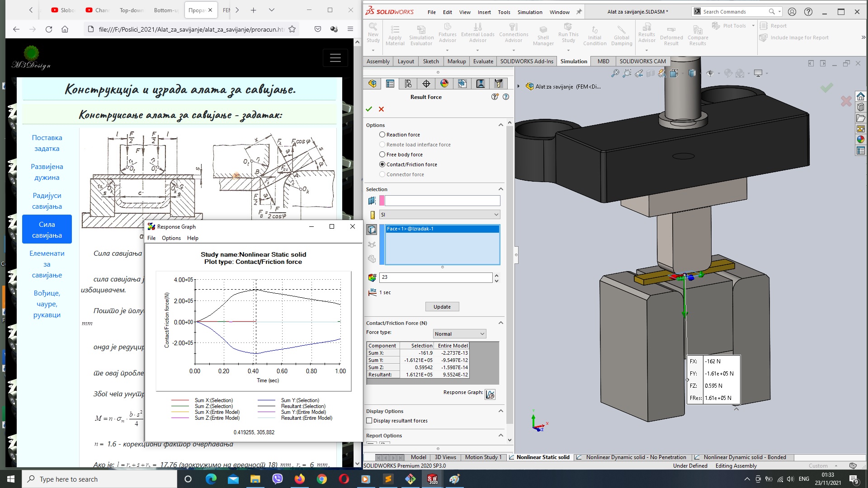Image resolution: width=868 pixels, height=488 pixels.
Task: Open File menu in Response Graph window
Action: (x=151, y=238)
